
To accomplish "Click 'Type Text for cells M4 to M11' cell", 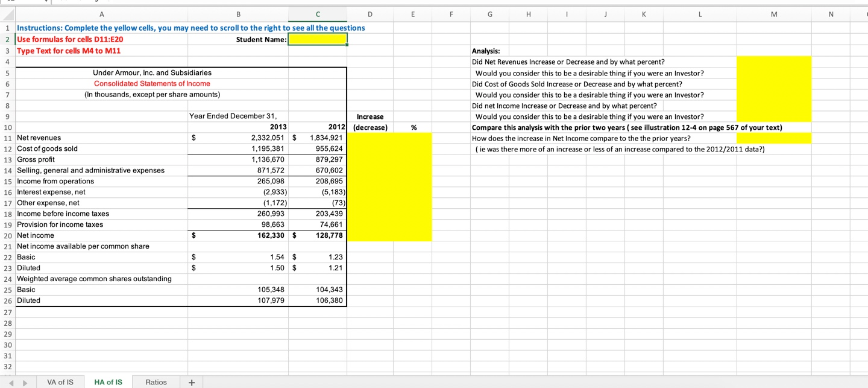I will coord(69,50).
